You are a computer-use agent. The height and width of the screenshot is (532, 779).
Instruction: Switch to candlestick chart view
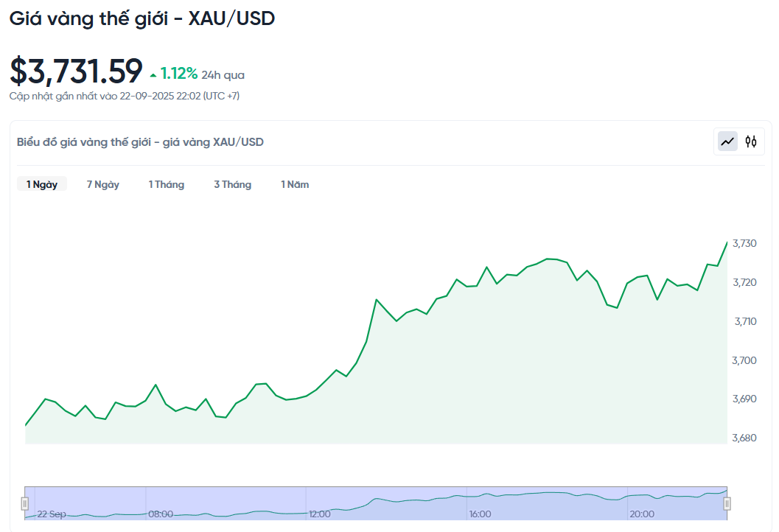pyautogui.click(x=751, y=141)
